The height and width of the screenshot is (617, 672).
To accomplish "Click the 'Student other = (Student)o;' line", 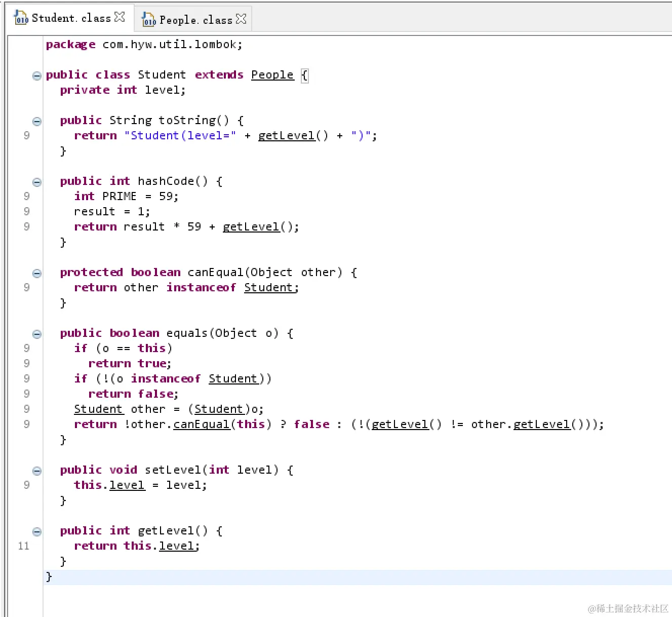I will point(169,409).
